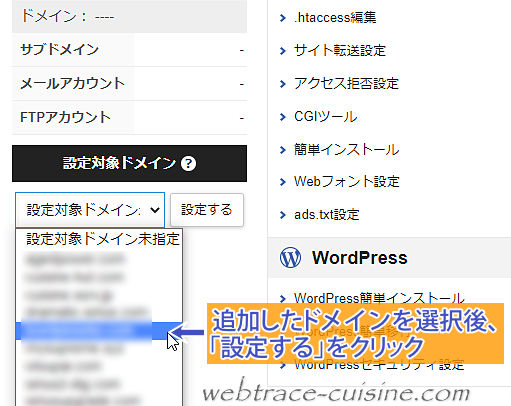Pick the first blurred domain in list
The width and height of the screenshot is (511, 406).
(x=75, y=259)
